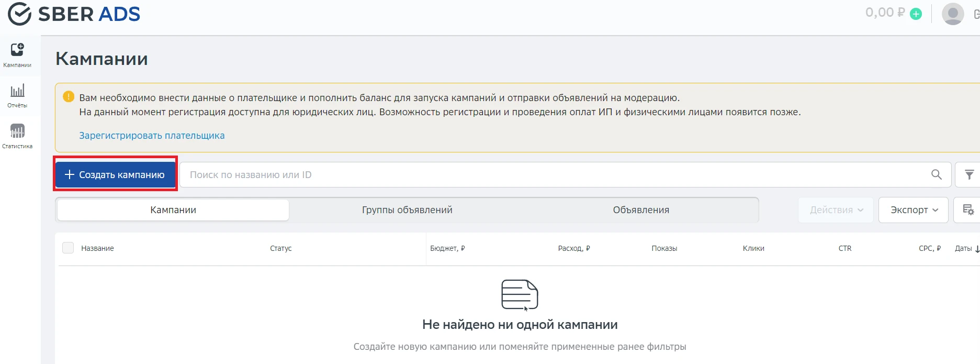
Task: Open Зарегистрировать плательщика link
Action: (152, 135)
